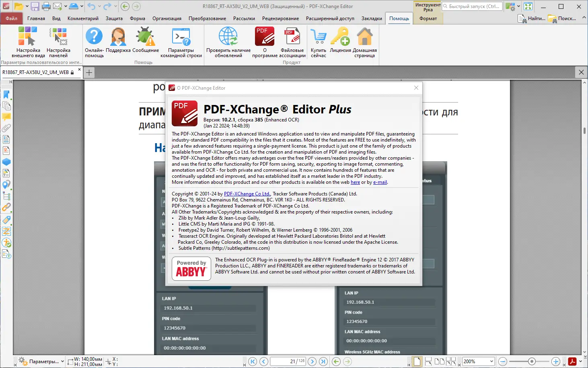Click the Поиск search button
This screenshot has height=368, width=588.
[562, 19]
